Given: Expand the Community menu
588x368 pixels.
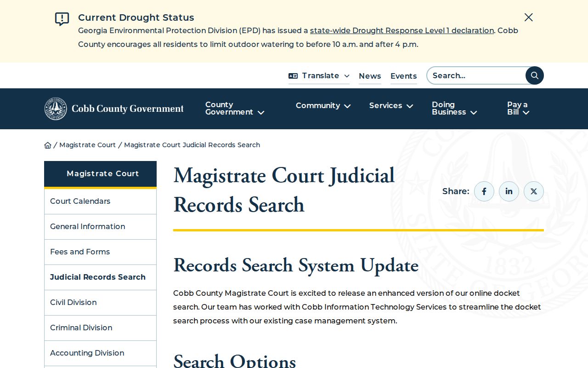Looking at the screenshot, I should click(323, 106).
